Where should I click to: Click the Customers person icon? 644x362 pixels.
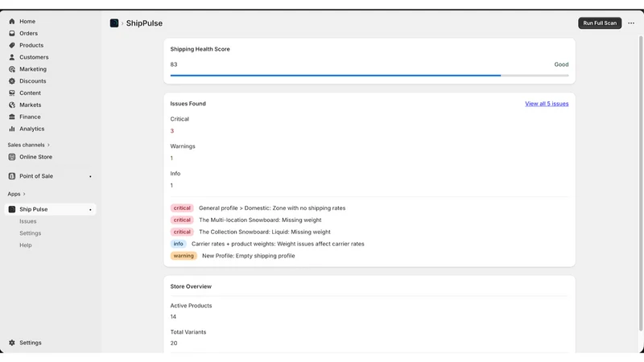pos(12,57)
